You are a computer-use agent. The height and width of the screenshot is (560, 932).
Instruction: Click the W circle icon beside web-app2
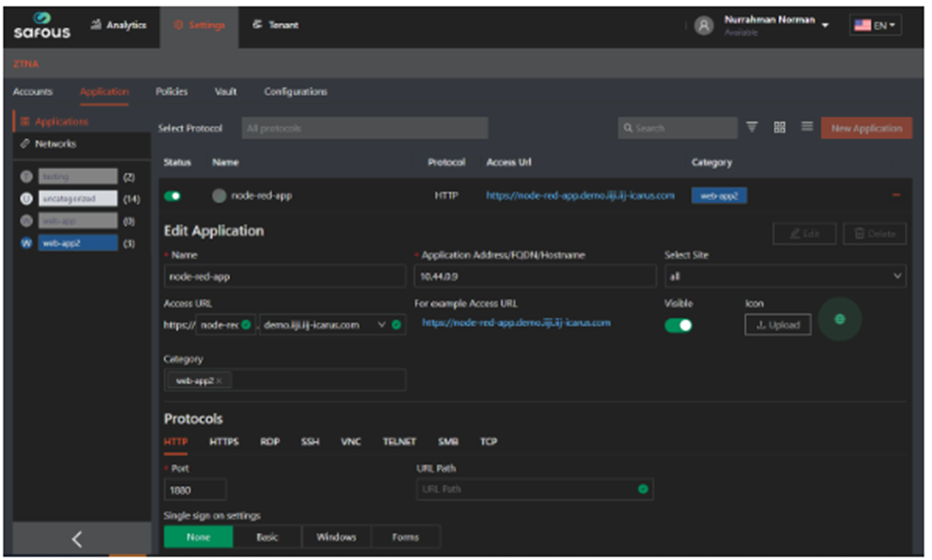coord(26,243)
